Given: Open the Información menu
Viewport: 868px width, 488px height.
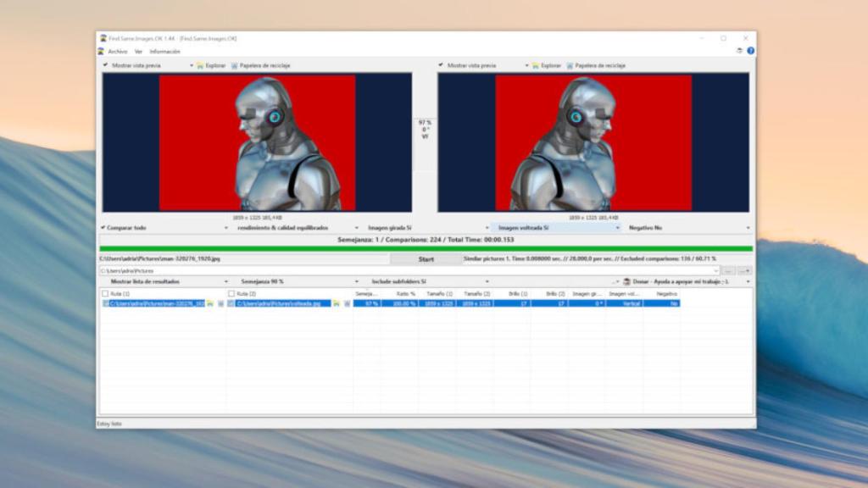Looking at the screenshot, I should (x=164, y=52).
